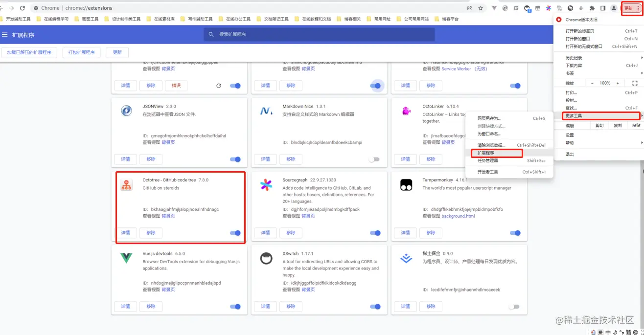Click the Vue.js devtools extension logo
644x335 pixels.
pyautogui.click(x=126, y=258)
